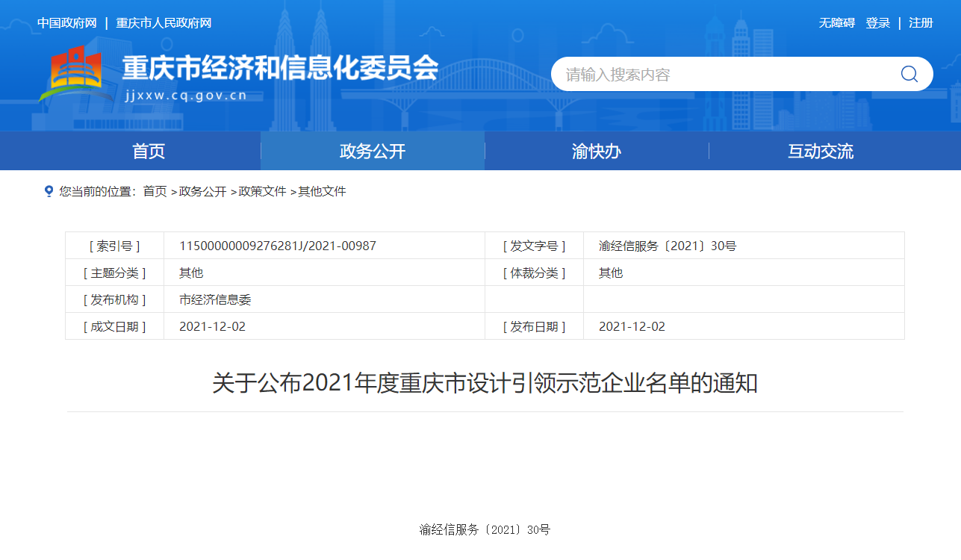961x560 pixels.
Task: Click the article title about 设计引领示范企业名单
Action: (x=485, y=384)
